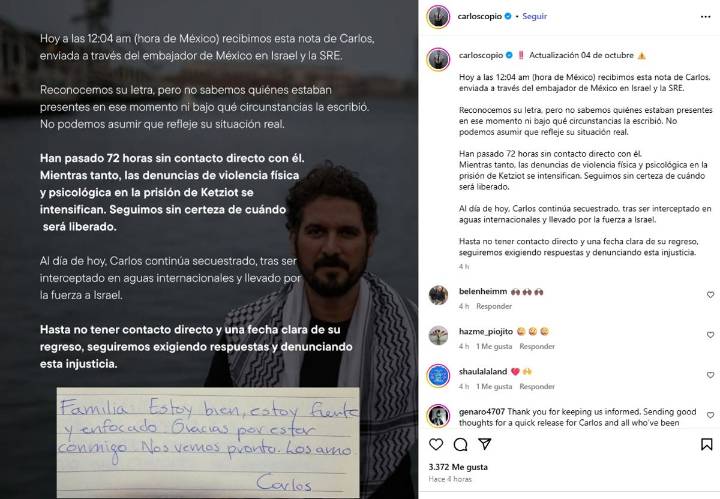Like hazme_piojito's comment
This screenshot has width=720, height=499.
(710, 335)
